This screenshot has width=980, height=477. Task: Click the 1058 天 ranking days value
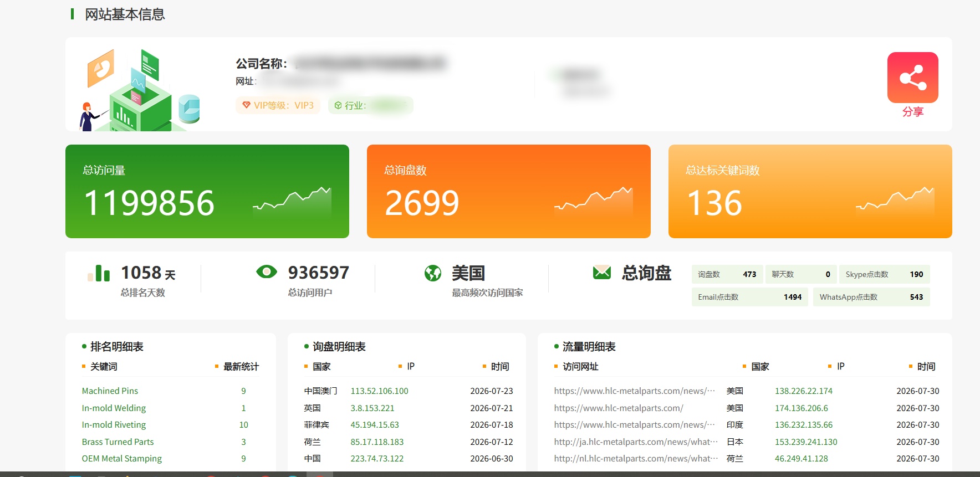(x=148, y=273)
